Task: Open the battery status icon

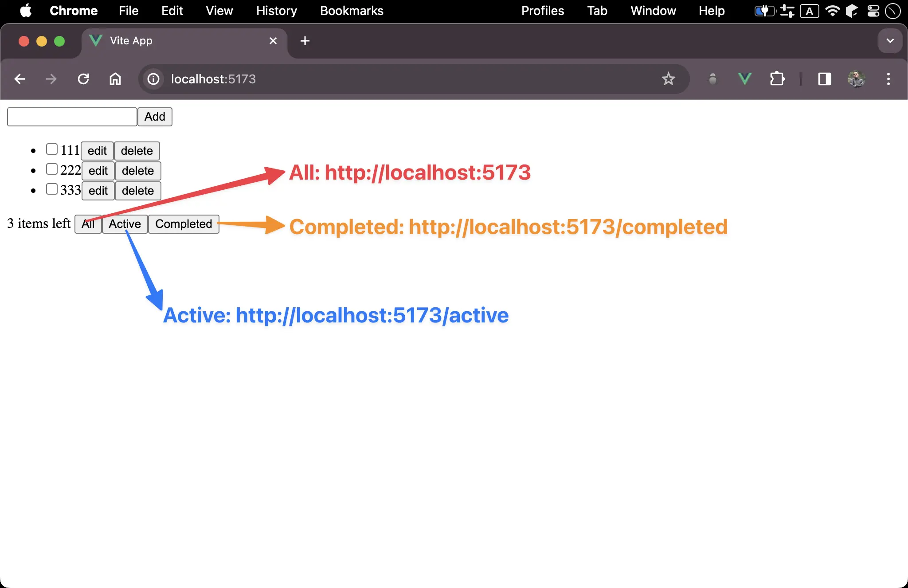Action: pos(766,11)
